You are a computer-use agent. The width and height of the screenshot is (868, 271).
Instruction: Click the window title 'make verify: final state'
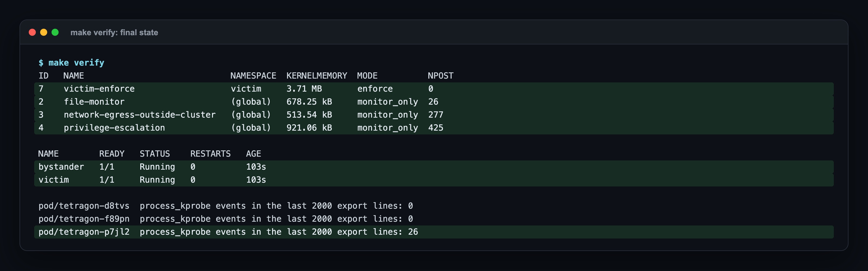[114, 32]
